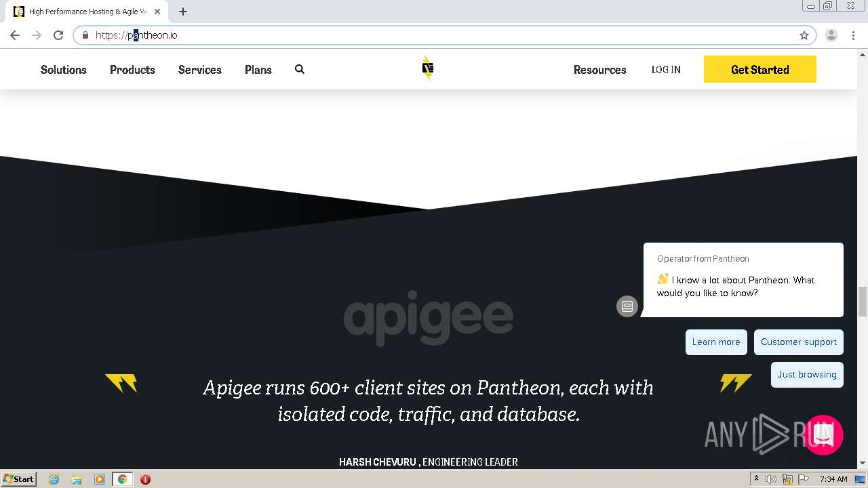Click the scrollbar up arrow
868x488 pixels.
(x=863, y=54)
